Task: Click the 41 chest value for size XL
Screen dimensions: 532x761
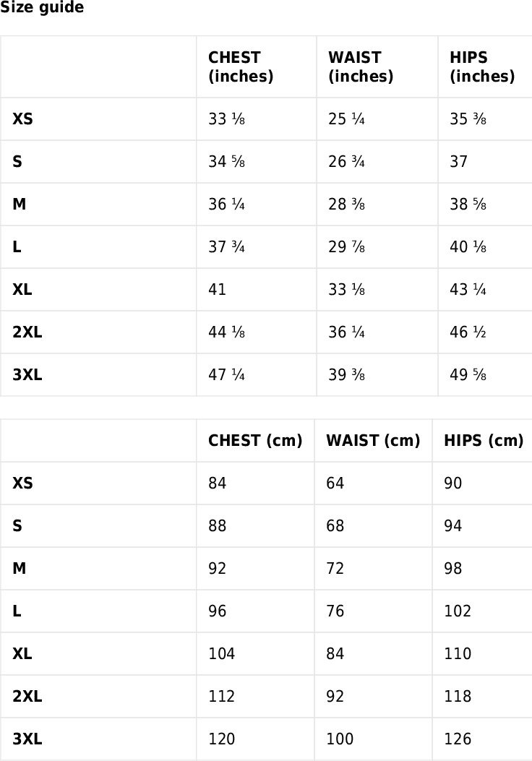Action: [x=217, y=290]
